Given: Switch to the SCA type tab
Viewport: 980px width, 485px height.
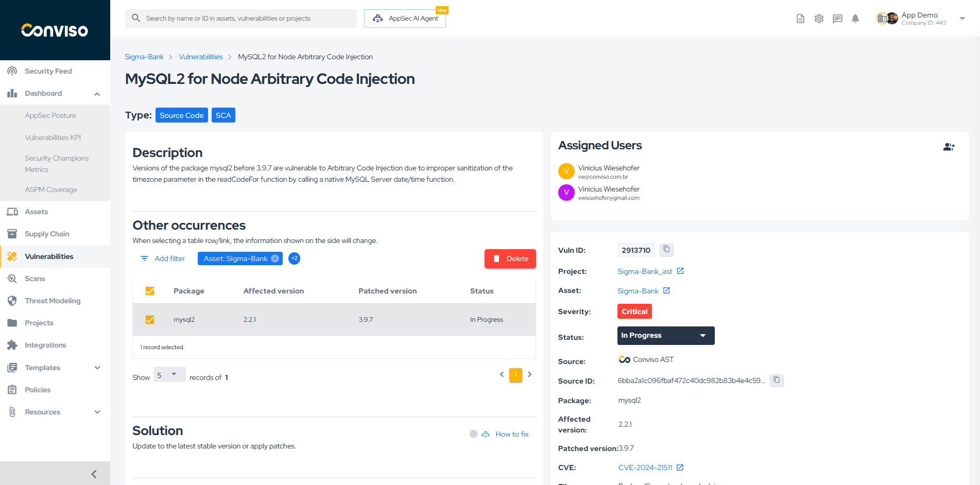Looking at the screenshot, I should pos(223,115).
